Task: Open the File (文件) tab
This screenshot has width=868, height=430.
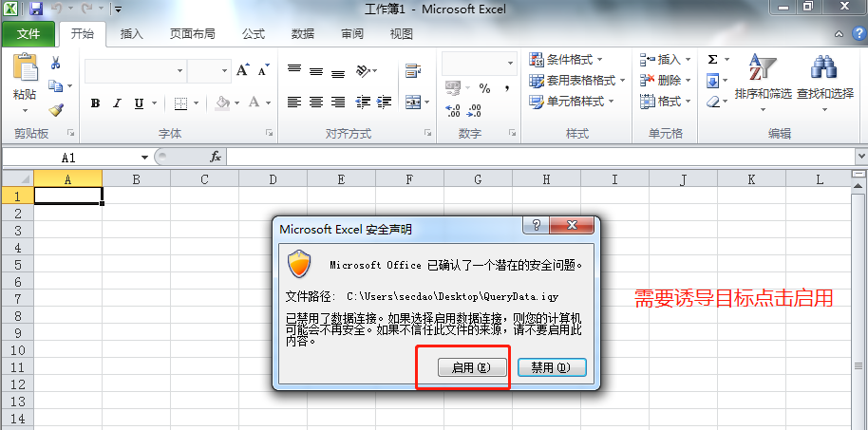Action: (28, 34)
